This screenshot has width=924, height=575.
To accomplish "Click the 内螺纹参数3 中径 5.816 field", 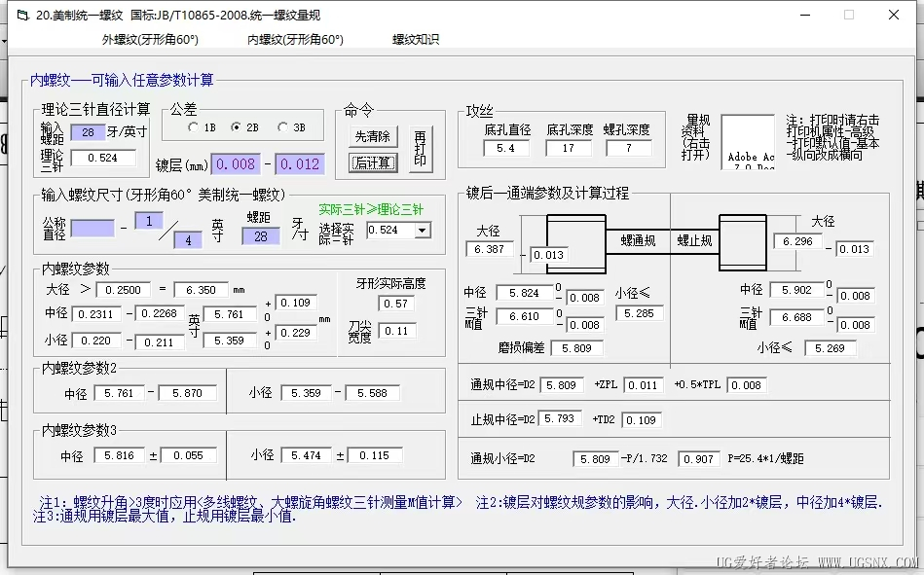I will click(x=120, y=455).
